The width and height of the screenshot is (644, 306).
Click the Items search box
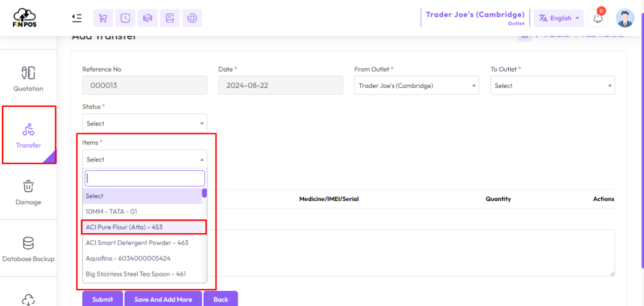click(x=145, y=178)
